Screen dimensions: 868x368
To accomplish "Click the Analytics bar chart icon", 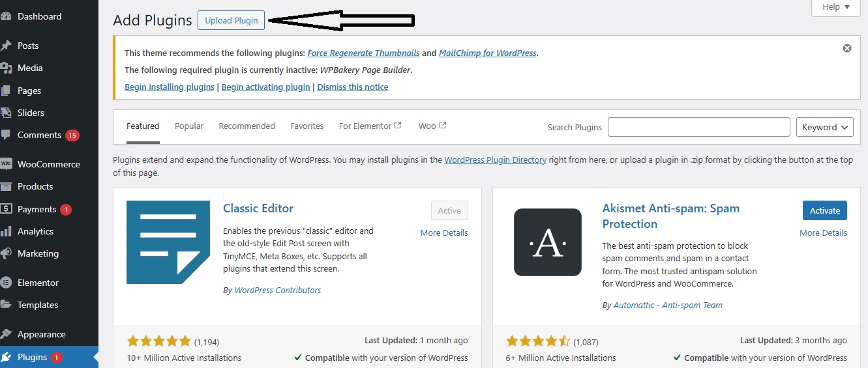I will click(6, 231).
